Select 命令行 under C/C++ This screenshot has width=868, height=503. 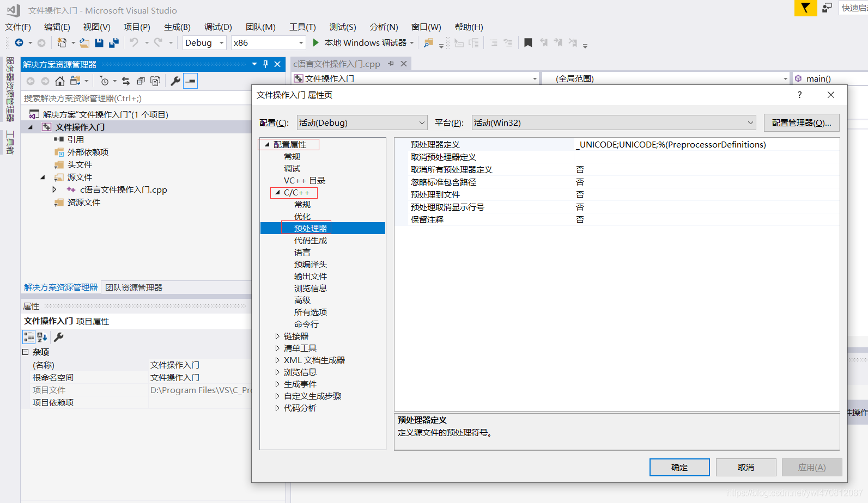point(307,324)
